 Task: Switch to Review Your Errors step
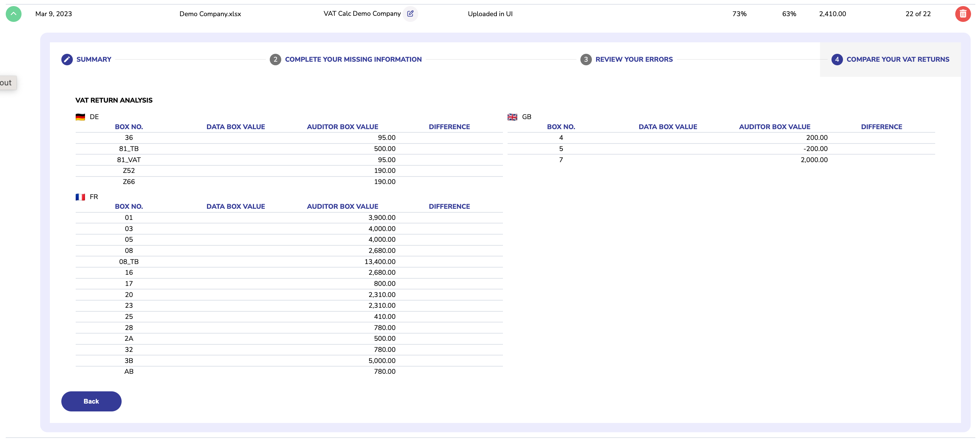(634, 60)
